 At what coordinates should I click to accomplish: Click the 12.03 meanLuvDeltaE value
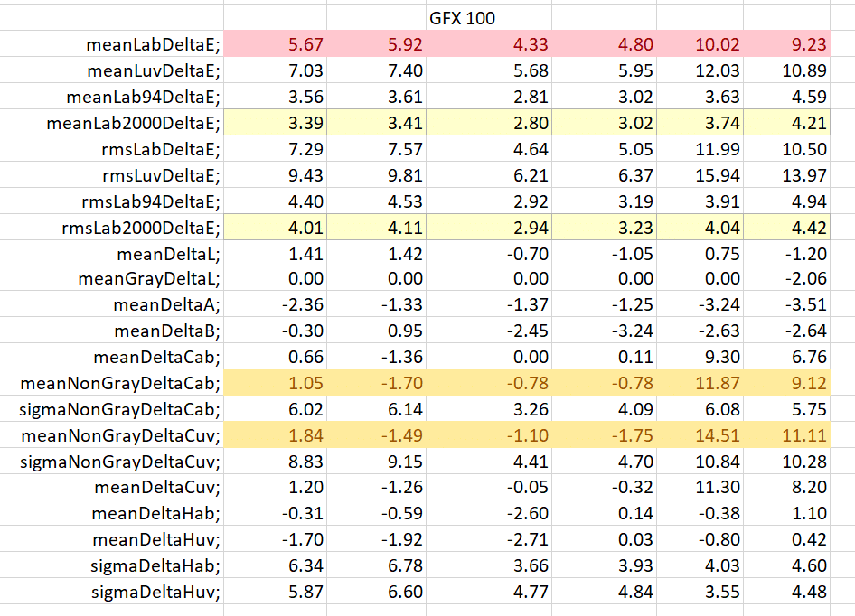tap(718, 70)
